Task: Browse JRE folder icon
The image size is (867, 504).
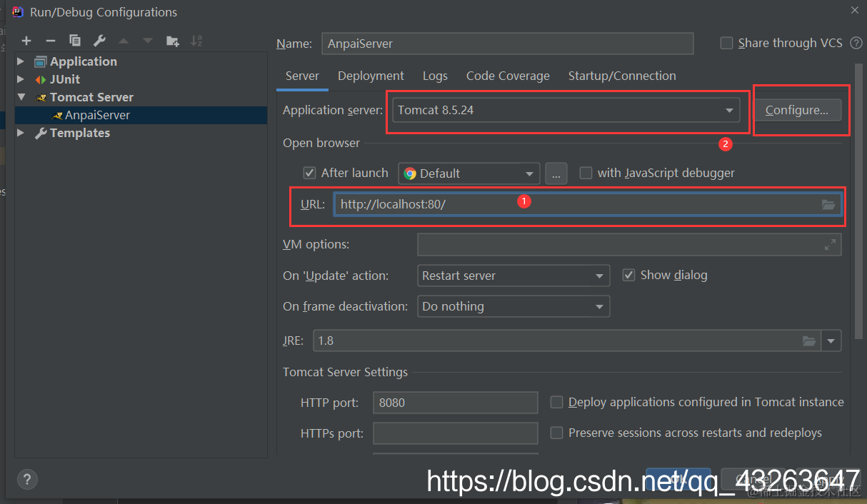Action: [x=809, y=341]
